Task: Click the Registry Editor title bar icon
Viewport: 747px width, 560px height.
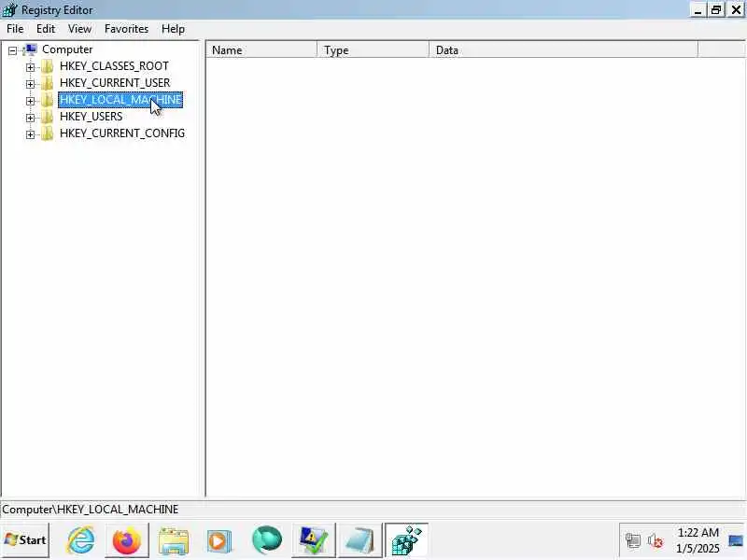Action: (9, 9)
